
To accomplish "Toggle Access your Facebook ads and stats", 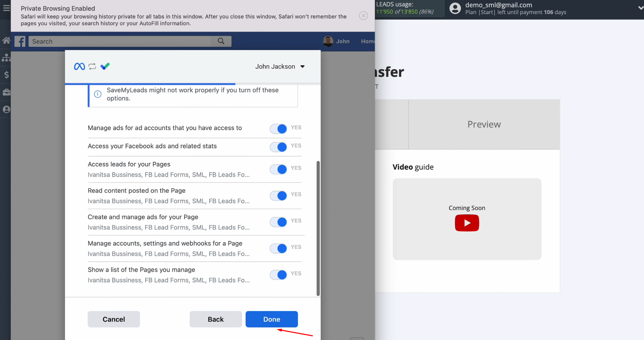I will [x=278, y=147].
